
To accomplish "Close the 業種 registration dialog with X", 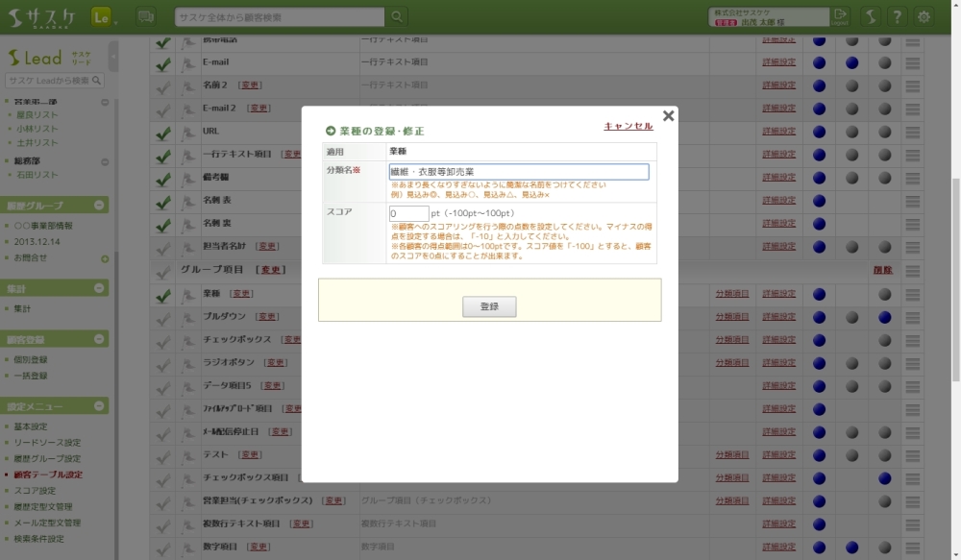I will [668, 116].
